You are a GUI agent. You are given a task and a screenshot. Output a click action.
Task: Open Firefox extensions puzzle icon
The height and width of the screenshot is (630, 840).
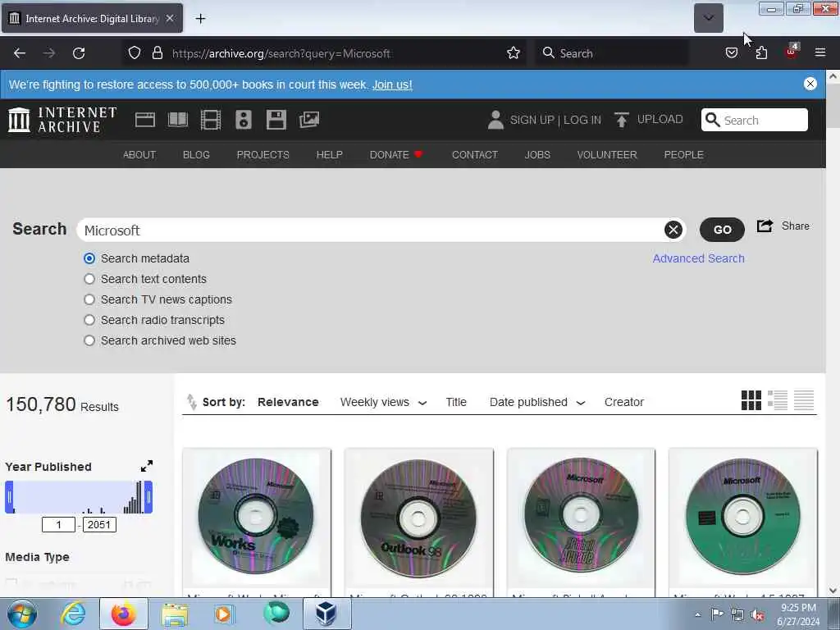pyautogui.click(x=761, y=53)
